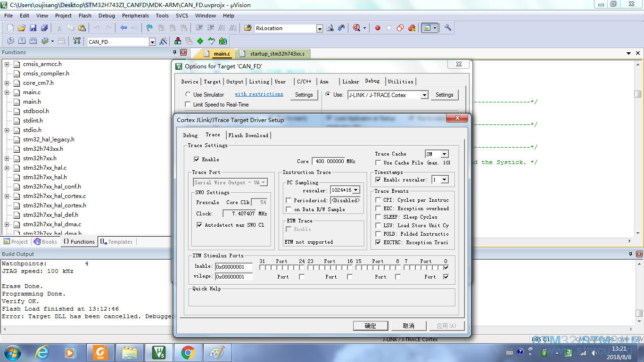This screenshot has height=362, width=644.
Task: Click the 确定 (OK) button
Action: [x=371, y=326]
